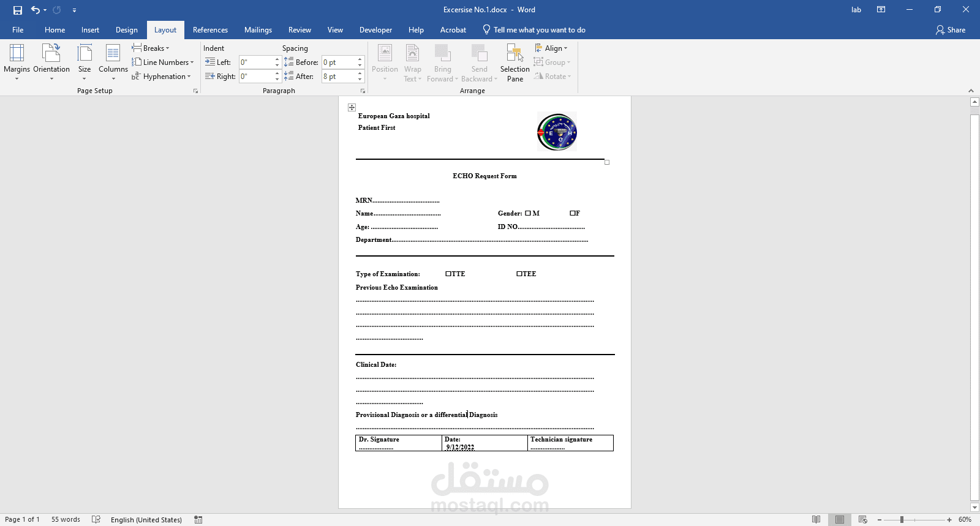Tick the M gender checkbox in the form
The width and height of the screenshot is (980, 526).
(528, 213)
